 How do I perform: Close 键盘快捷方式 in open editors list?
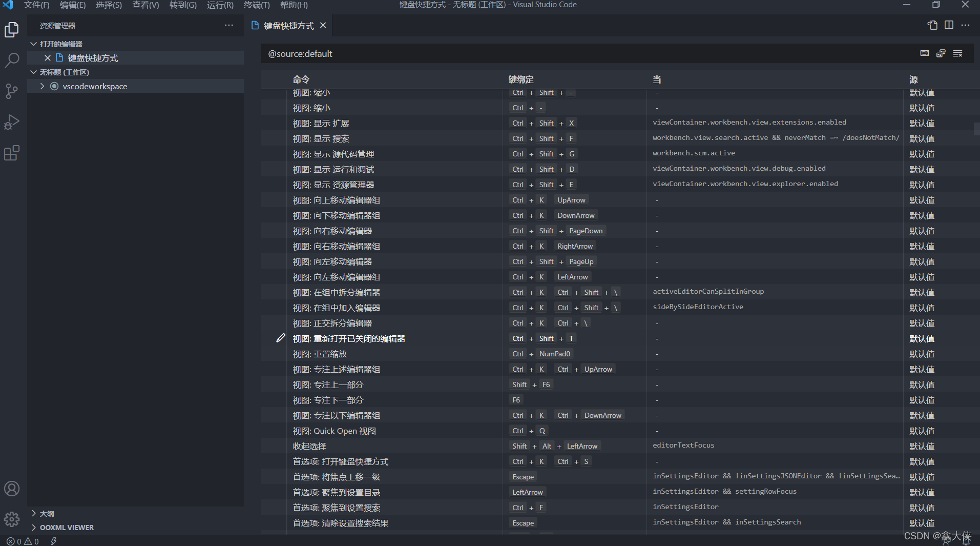click(48, 58)
